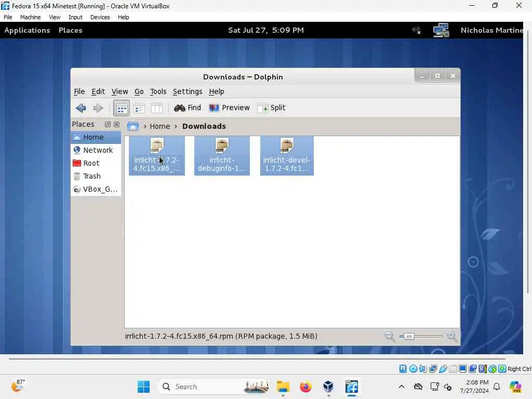The image size is (532, 399).
Task: Expand the arrow before Home breadcrumb
Action: click(145, 127)
